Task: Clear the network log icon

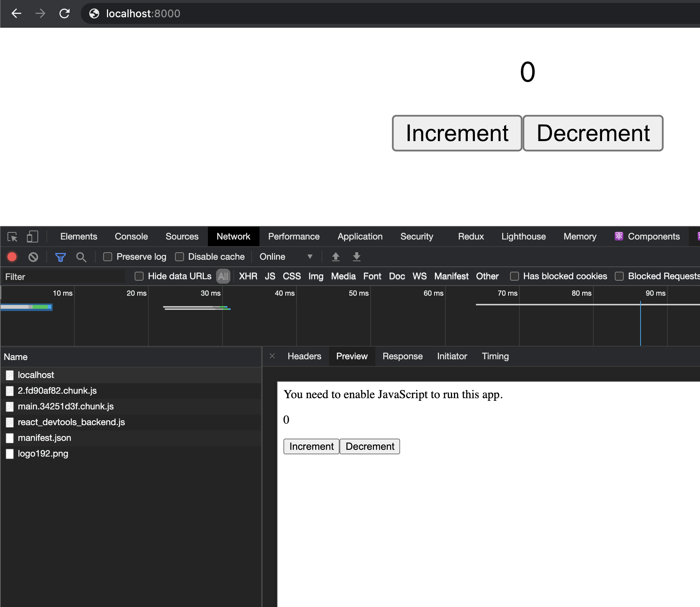Action: coord(33,257)
